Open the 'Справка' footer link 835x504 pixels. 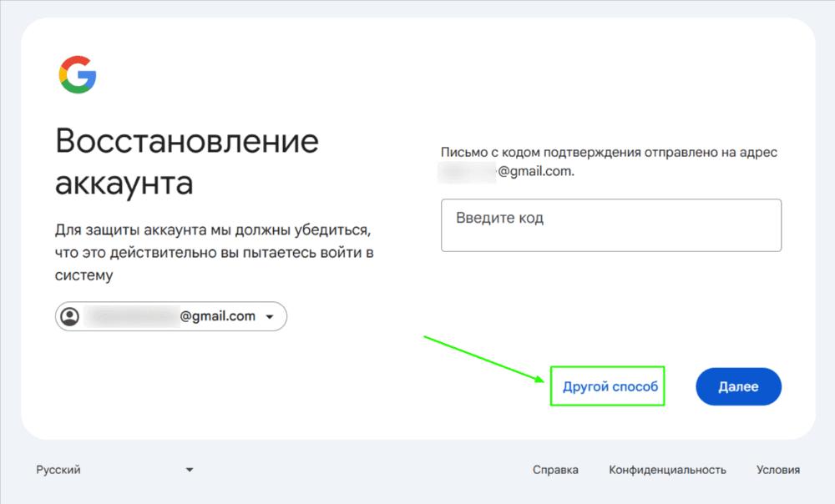click(x=555, y=470)
